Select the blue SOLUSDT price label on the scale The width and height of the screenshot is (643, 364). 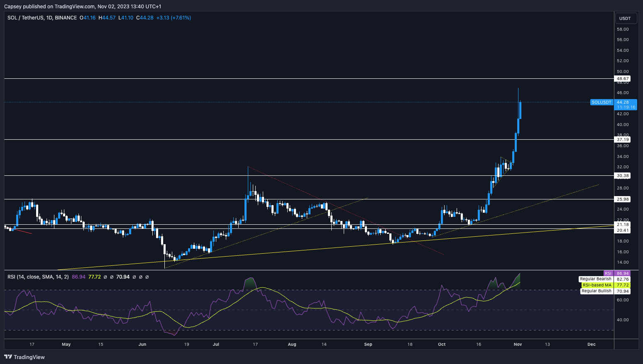point(601,102)
